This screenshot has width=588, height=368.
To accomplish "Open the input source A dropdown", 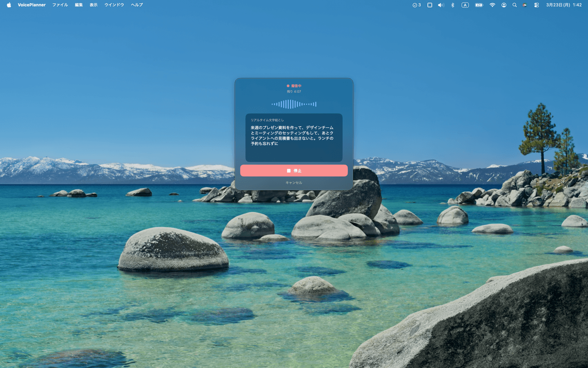I will tap(465, 5).
